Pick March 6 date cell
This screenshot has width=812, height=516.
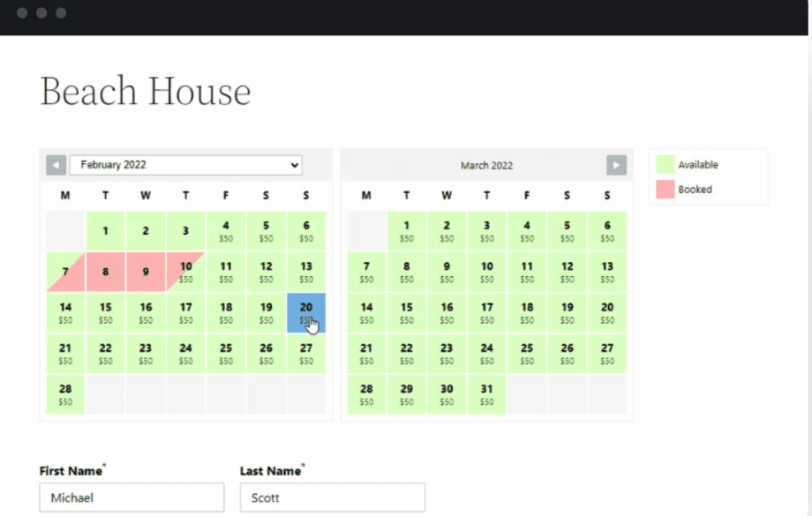click(607, 231)
